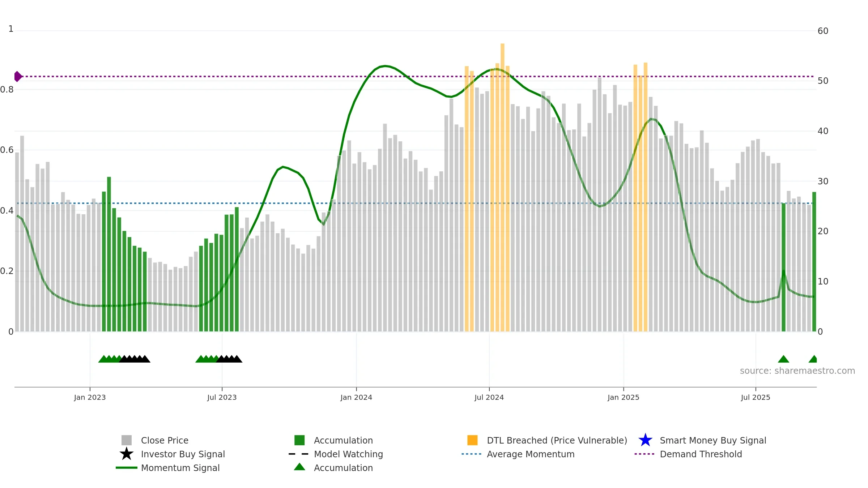Click the tallest orange bar near Jul 2024
Image resolution: width=868 pixels, height=488 pixels.
pos(502,187)
